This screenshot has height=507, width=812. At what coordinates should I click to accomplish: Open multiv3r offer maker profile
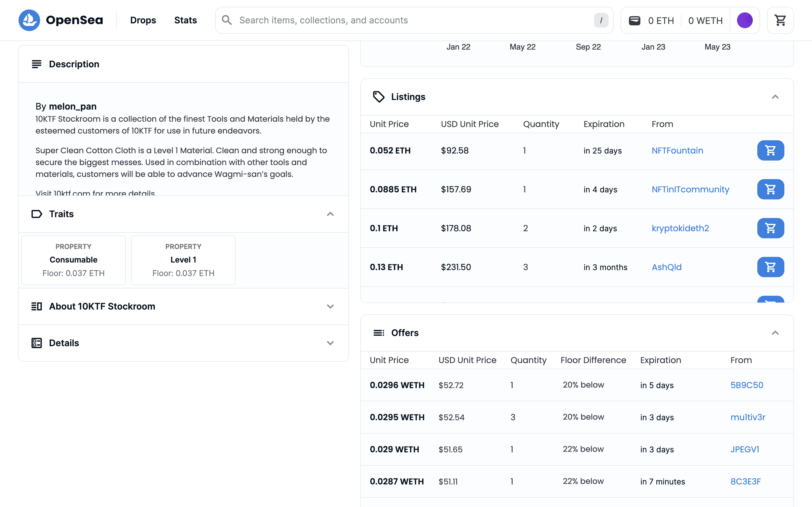point(748,417)
